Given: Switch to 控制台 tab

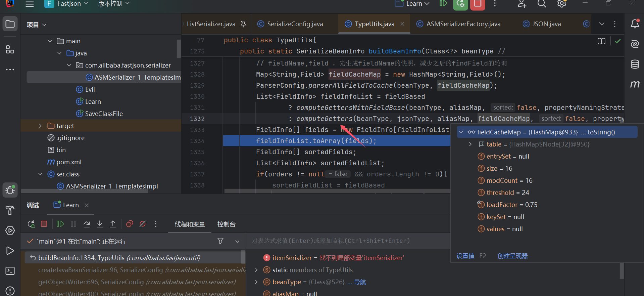Looking at the screenshot, I should tap(227, 224).
